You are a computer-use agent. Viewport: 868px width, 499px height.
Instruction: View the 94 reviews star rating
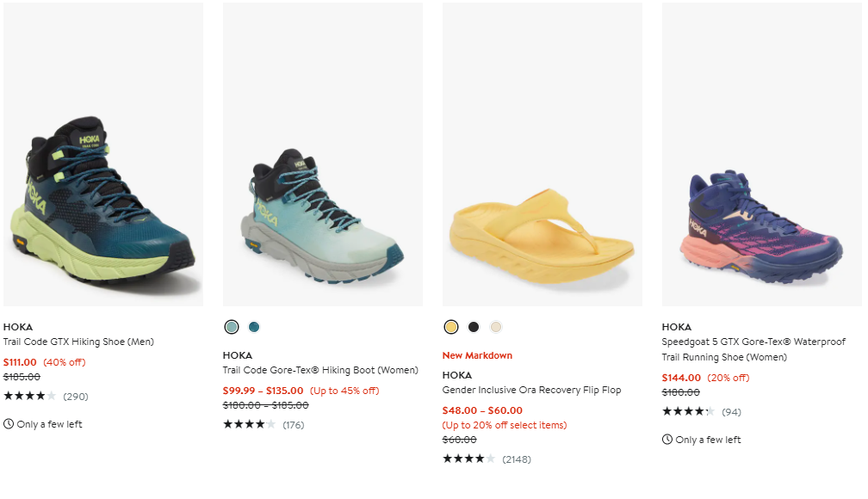click(x=688, y=412)
